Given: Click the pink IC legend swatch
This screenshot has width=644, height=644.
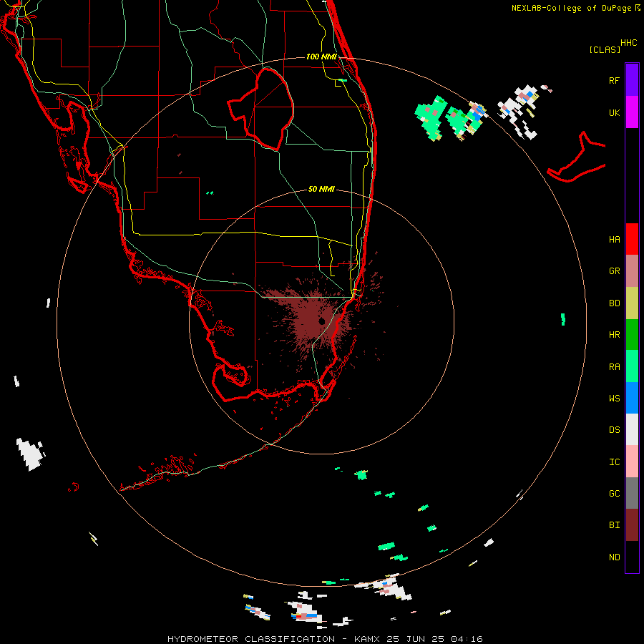Looking at the screenshot, I should click(x=632, y=462).
